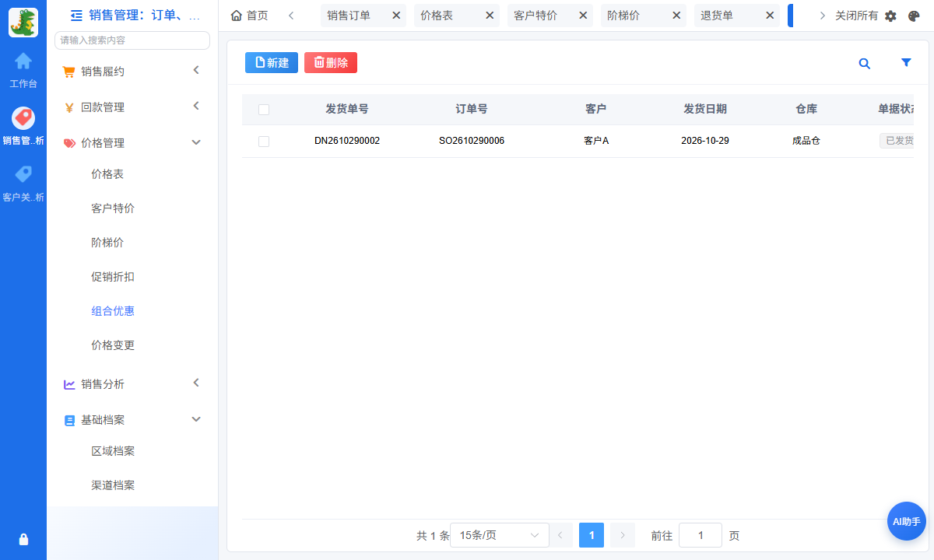The image size is (934, 560).
Task: Open the search magnifier icon
Action: [864, 64]
